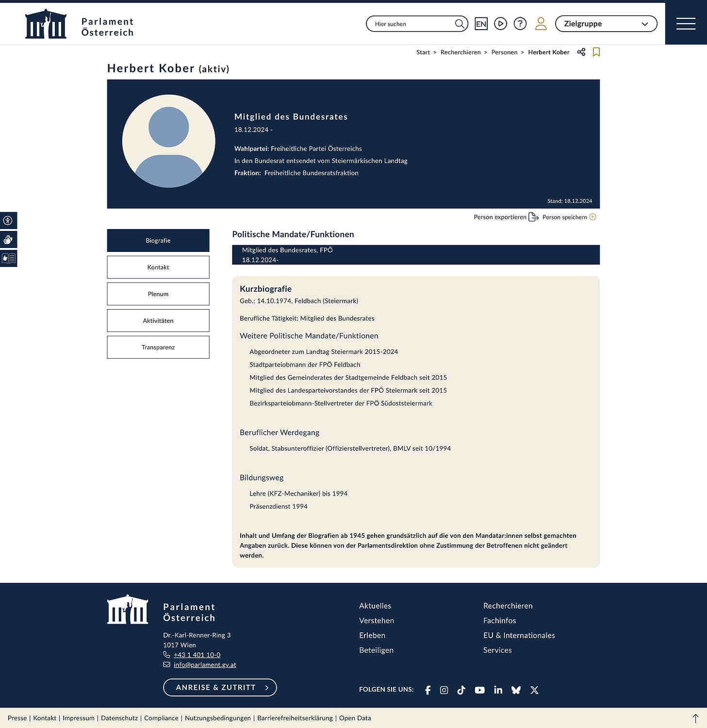The width and height of the screenshot is (707, 728).
Task: Open Instagram from the footer
Action: (444, 690)
